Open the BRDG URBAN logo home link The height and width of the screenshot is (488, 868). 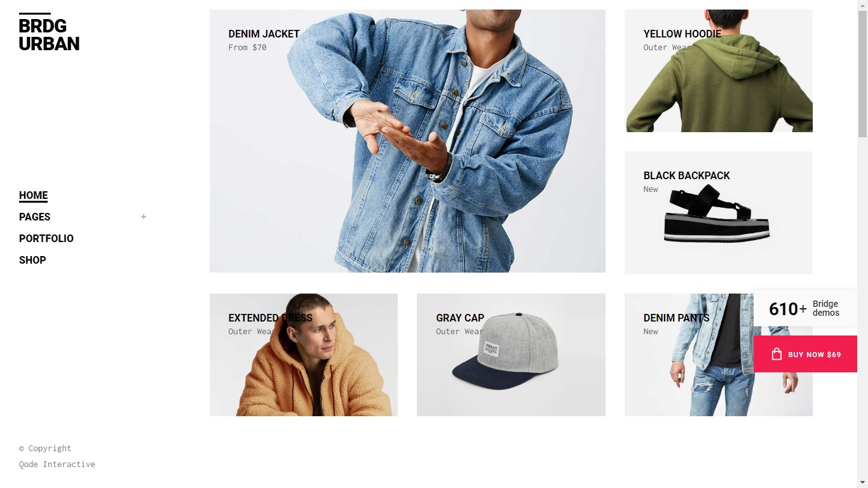pos(49,32)
